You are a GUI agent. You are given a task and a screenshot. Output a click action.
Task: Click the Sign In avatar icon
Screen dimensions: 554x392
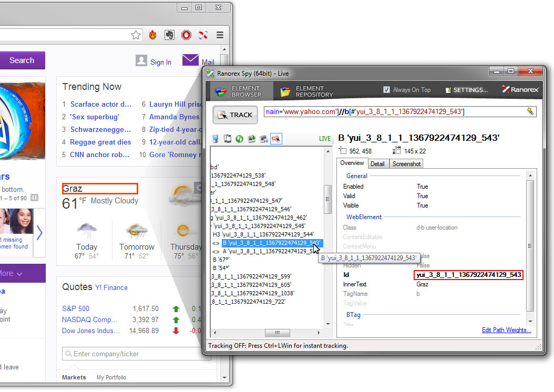coord(141,60)
